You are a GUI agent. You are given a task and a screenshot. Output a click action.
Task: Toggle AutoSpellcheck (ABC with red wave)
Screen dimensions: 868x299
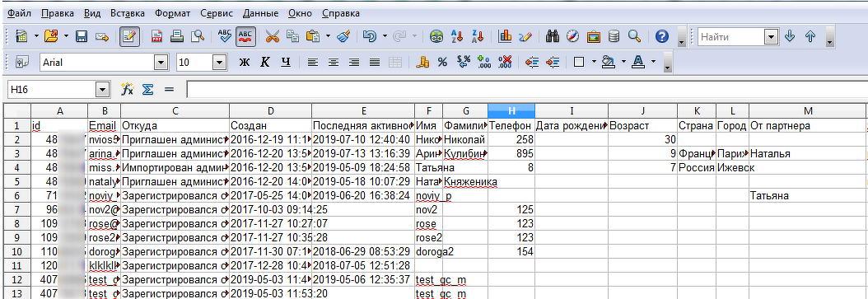coord(245,36)
